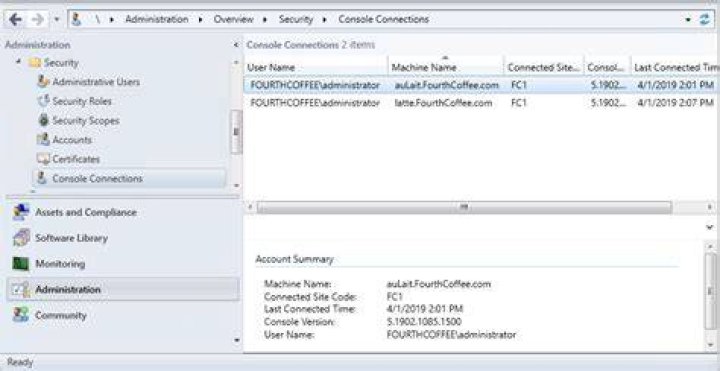This screenshot has height=371, width=720.
Task: Click the Assets and Compliance workspace icon
Action: [x=21, y=212]
